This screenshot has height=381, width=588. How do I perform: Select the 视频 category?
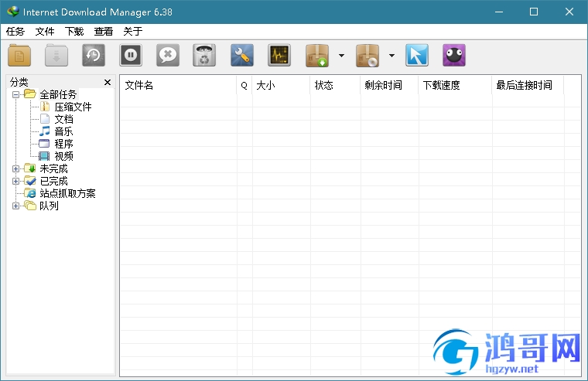63,156
